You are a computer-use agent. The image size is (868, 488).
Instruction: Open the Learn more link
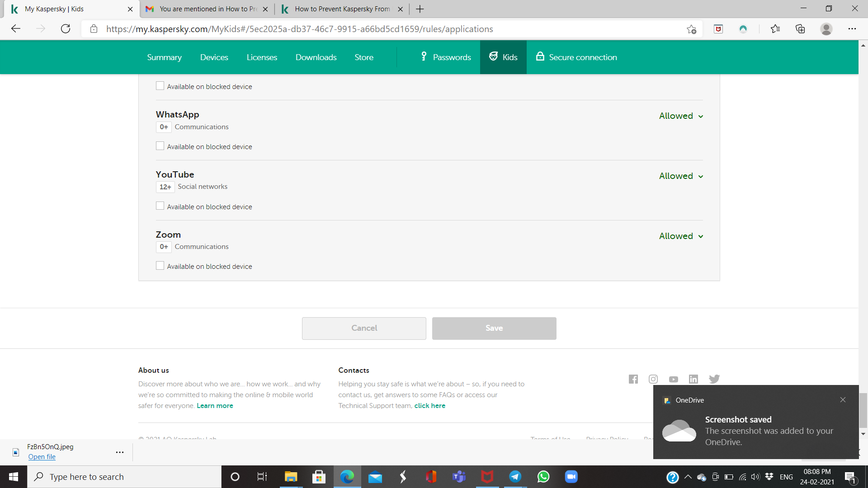[215, 406]
